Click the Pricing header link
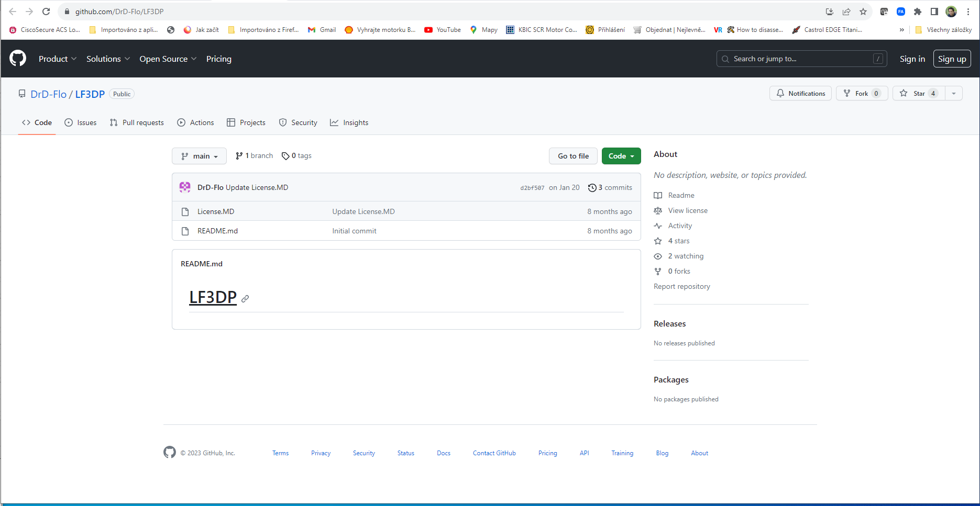Viewport: 980px width, 506px height. coord(219,59)
